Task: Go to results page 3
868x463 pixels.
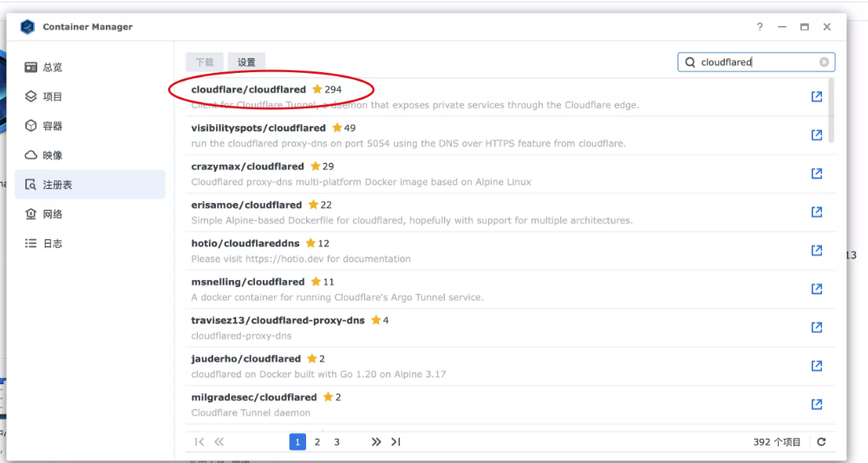Action: 336,442
